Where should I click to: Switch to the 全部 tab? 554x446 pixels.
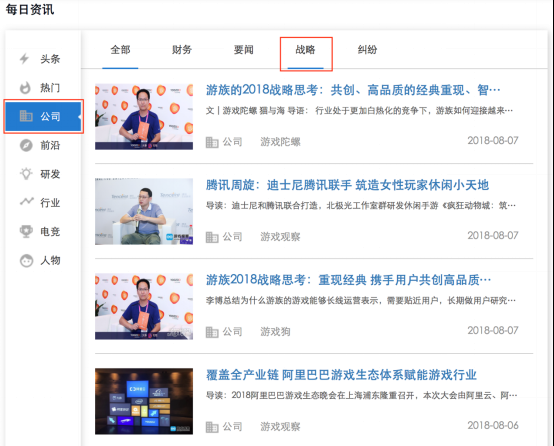[x=120, y=49]
